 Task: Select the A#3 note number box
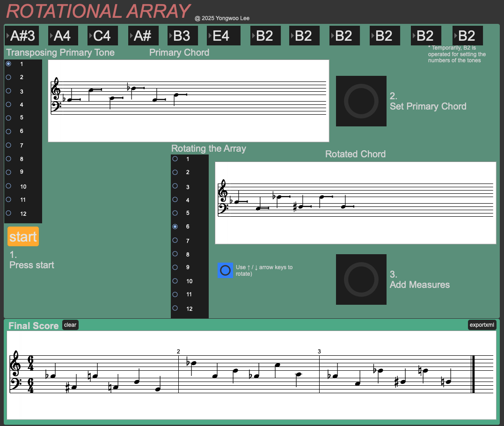pyautogui.click(x=22, y=36)
